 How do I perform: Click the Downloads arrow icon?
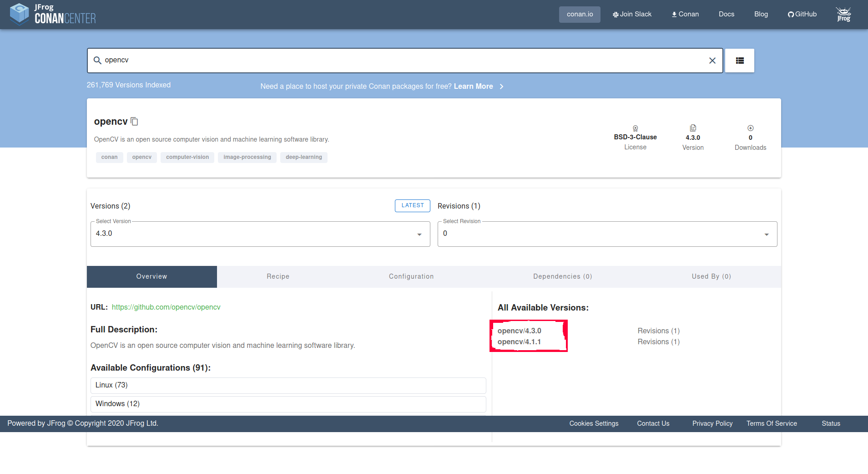coord(750,128)
